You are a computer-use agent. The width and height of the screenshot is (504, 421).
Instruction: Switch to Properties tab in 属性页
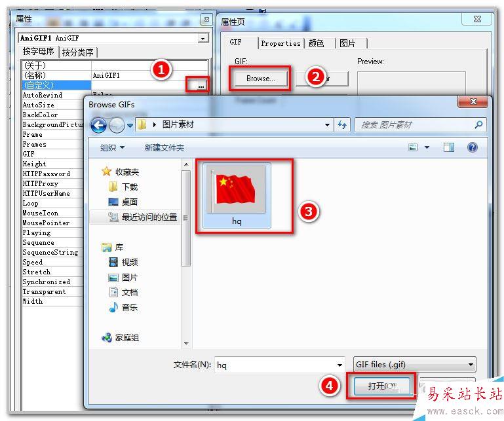tap(281, 43)
